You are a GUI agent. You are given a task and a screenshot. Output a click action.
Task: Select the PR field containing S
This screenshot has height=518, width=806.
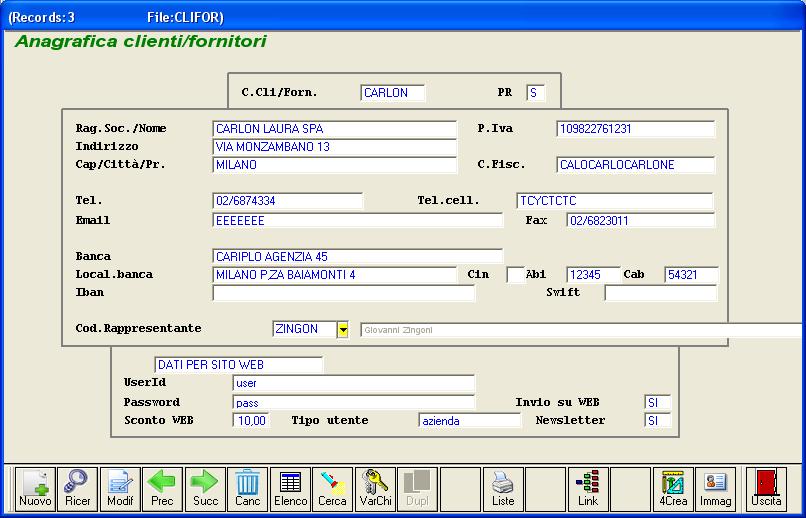536,93
